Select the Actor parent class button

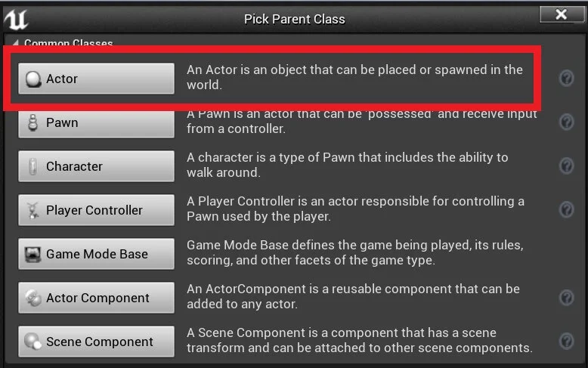[96, 79]
